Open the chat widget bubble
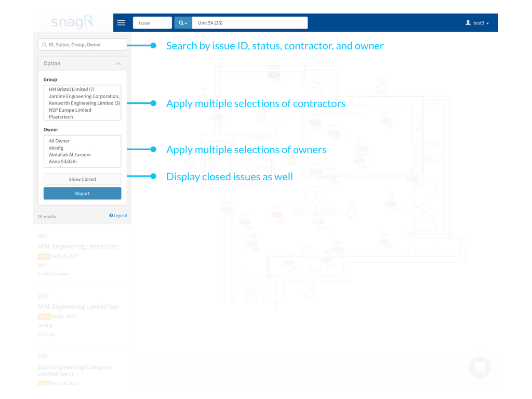 coord(480,367)
